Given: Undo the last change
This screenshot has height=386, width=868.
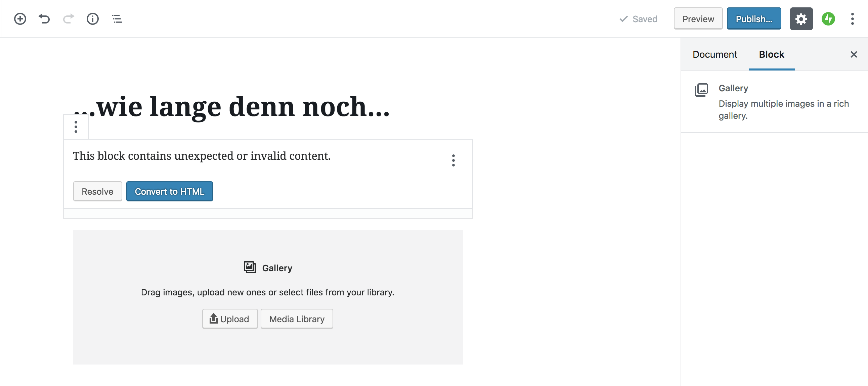Looking at the screenshot, I should (44, 19).
